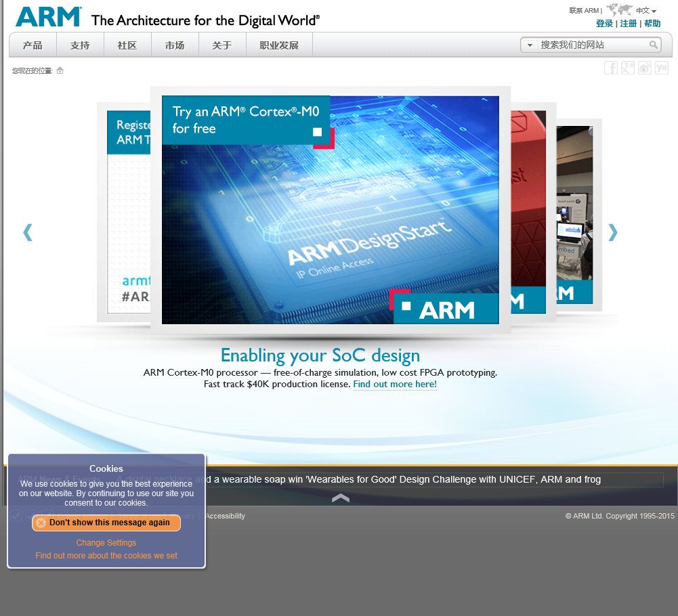The image size is (678, 616).
Task: Click the 注册 link
Action: (629, 23)
